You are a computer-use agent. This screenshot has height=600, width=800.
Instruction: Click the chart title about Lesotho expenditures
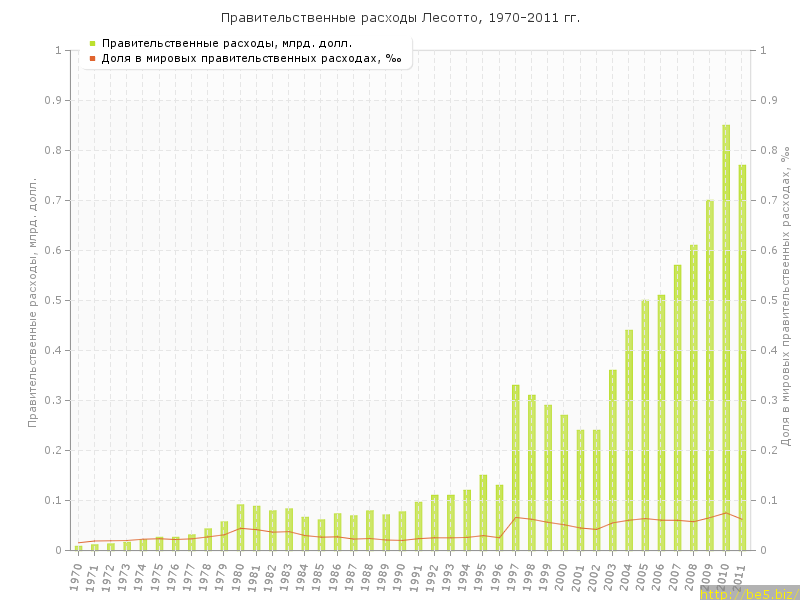click(x=400, y=18)
